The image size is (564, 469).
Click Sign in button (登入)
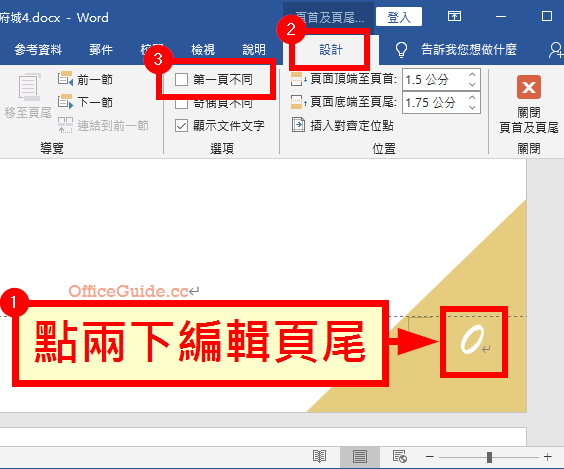click(399, 17)
